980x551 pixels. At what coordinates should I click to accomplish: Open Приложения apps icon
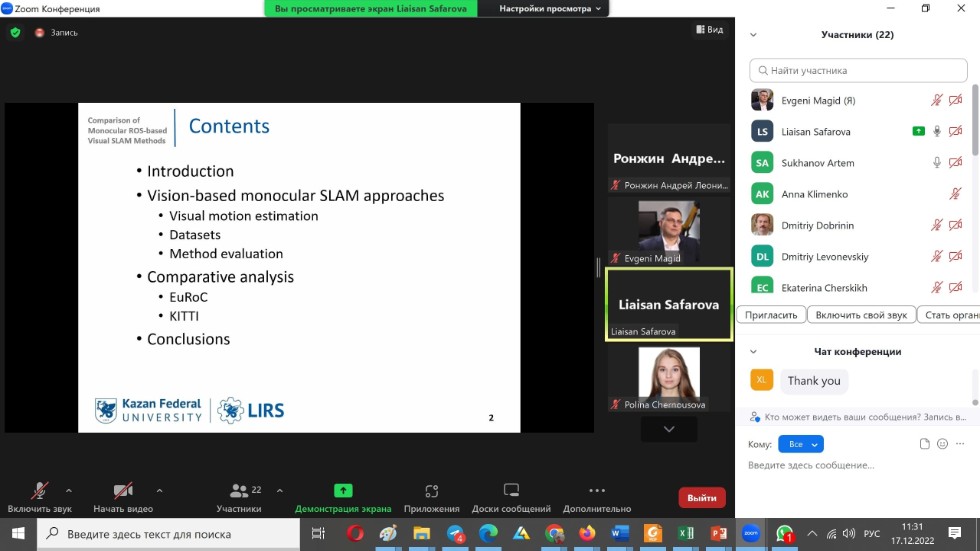[x=432, y=491]
